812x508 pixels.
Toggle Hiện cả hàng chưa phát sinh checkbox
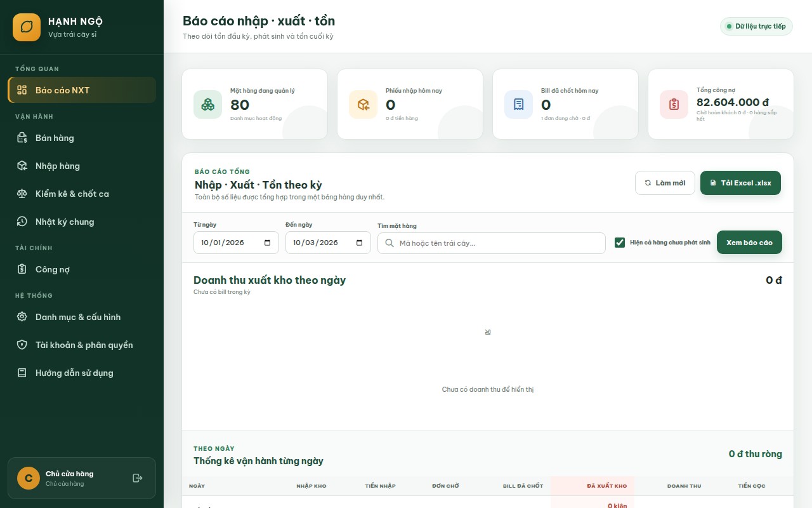click(620, 243)
